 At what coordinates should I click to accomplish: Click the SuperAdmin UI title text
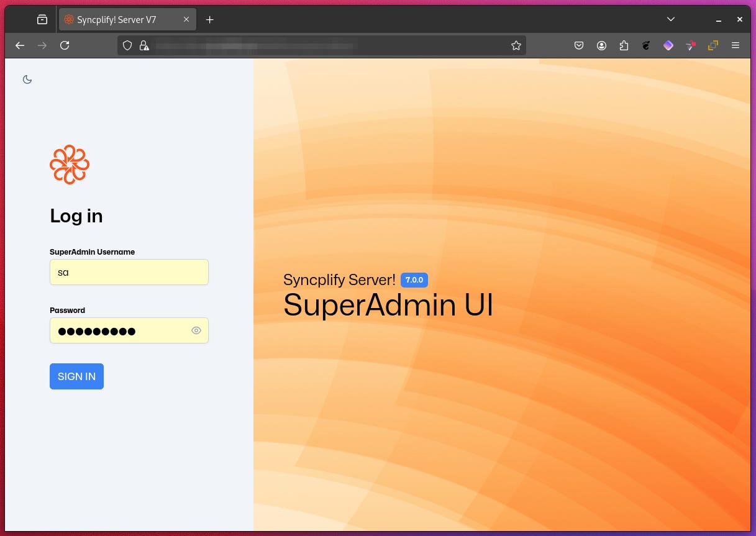(x=388, y=305)
